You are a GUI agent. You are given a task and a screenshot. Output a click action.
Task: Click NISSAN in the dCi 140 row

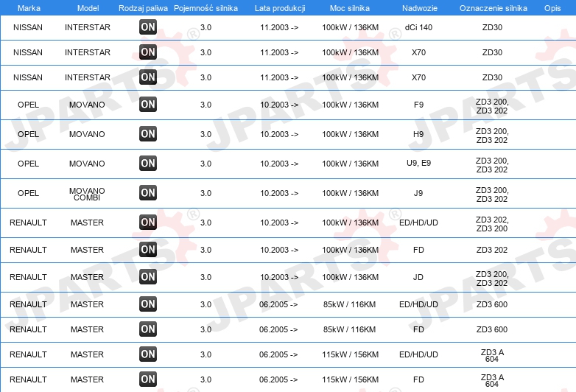[x=28, y=27]
